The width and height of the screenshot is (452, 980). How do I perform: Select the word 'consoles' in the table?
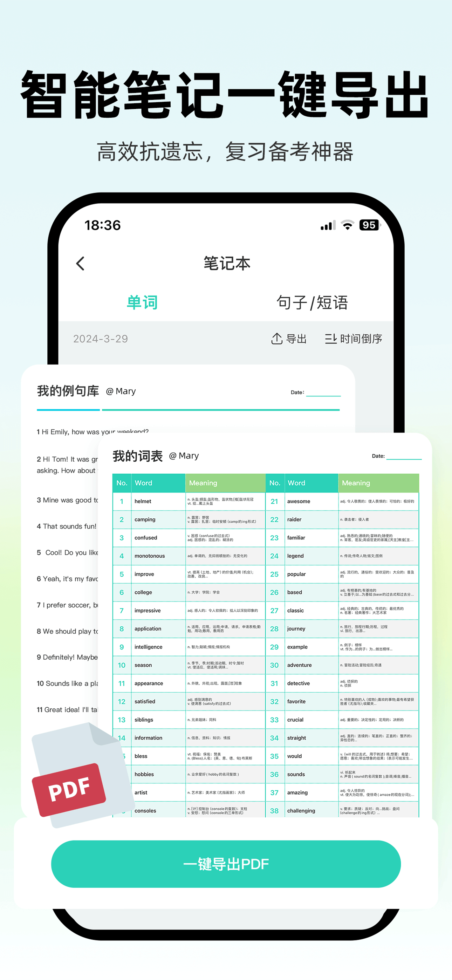[145, 811]
